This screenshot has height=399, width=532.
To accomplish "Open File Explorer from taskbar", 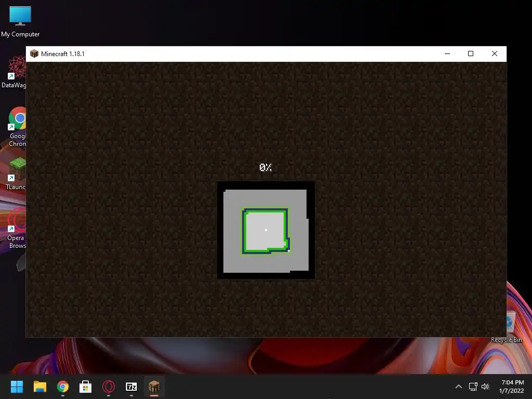I will pyautogui.click(x=39, y=387).
